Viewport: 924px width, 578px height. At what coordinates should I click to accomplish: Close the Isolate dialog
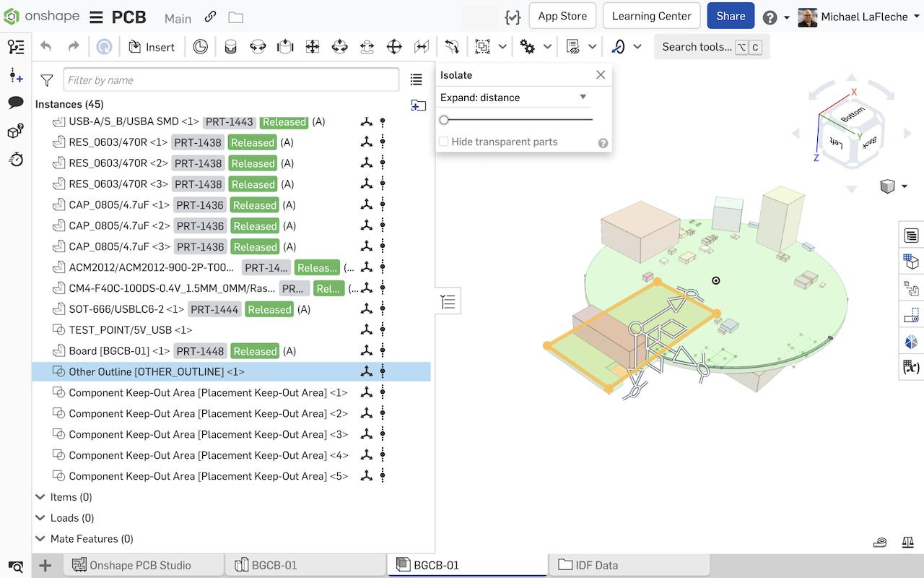600,75
